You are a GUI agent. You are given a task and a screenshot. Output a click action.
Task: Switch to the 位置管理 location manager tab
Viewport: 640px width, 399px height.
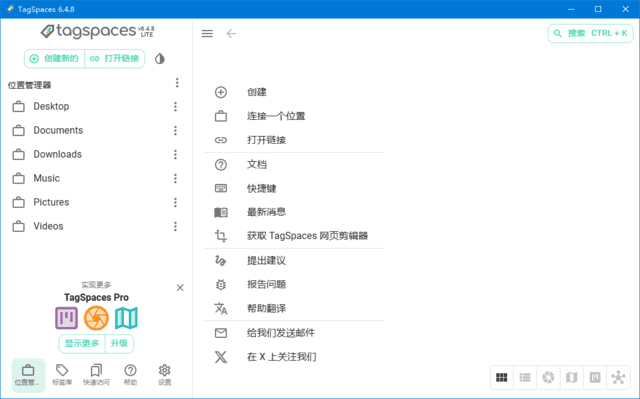click(28, 375)
